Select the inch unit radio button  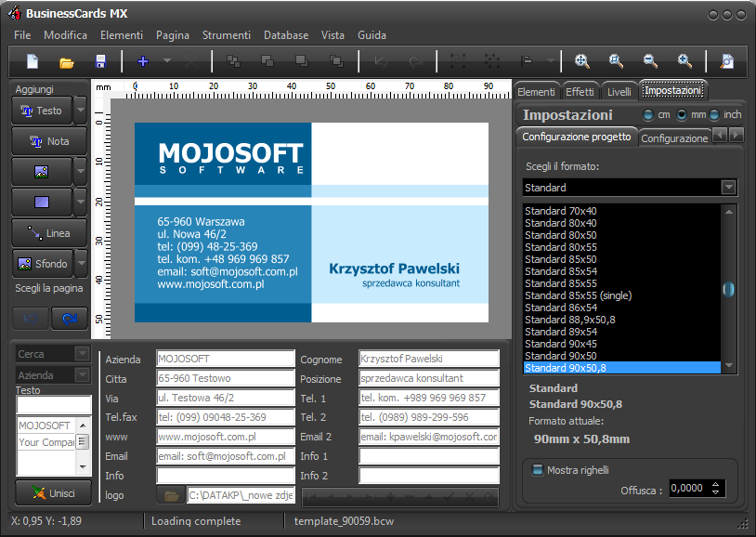(714, 115)
